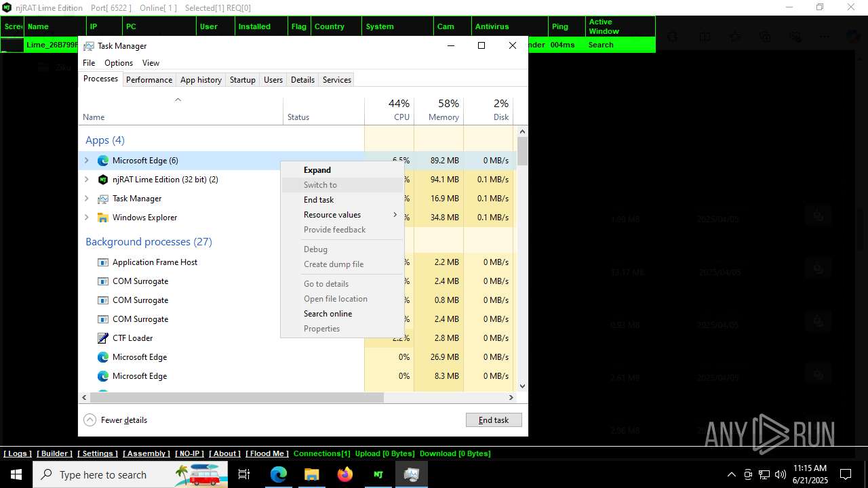Switch to the Details tab
Image resolution: width=868 pixels, height=488 pixels.
click(x=302, y=80)
